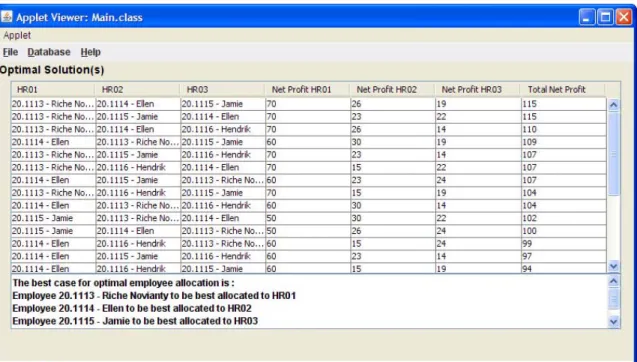Viewport: 637px width, 362px height.
Task: Click the text area scrollbar down arrow
Action: [x=613, y=322]
